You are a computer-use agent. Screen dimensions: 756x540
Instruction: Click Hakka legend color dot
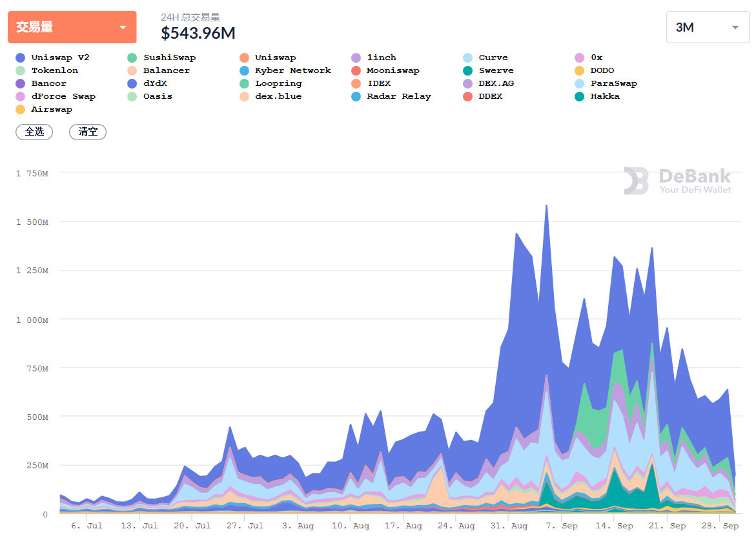[580, 96]
